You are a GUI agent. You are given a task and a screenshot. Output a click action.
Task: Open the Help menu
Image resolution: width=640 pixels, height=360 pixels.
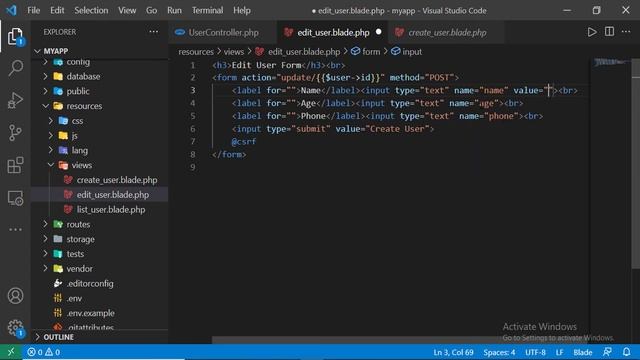click(242, 10)
